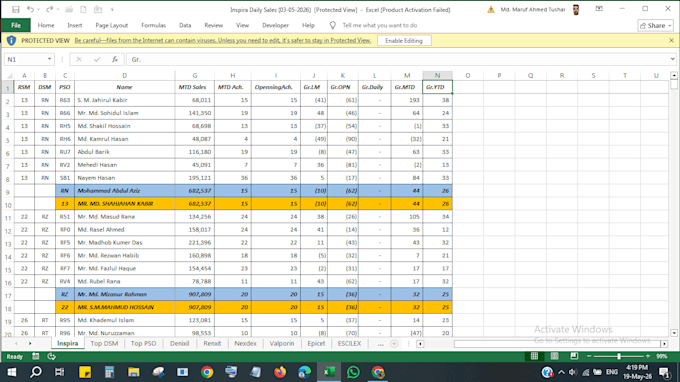Click the Save icon in Quick Access Toolbar

click(x=16, y=9)
